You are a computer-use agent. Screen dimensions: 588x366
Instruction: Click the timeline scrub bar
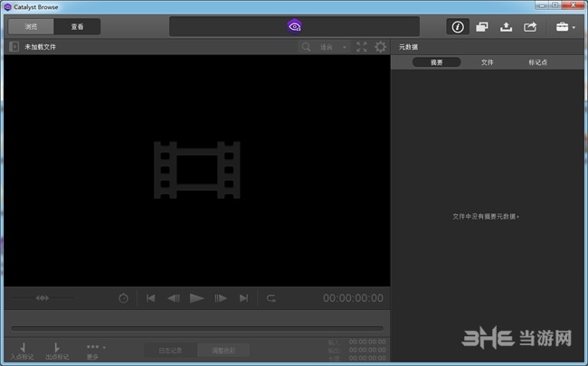197,329
